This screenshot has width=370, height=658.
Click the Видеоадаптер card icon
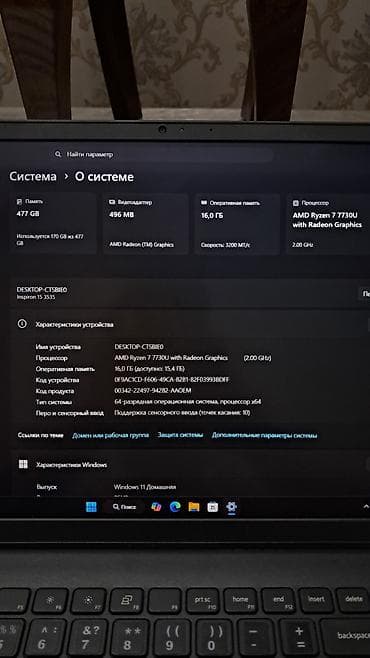(112, 202)
